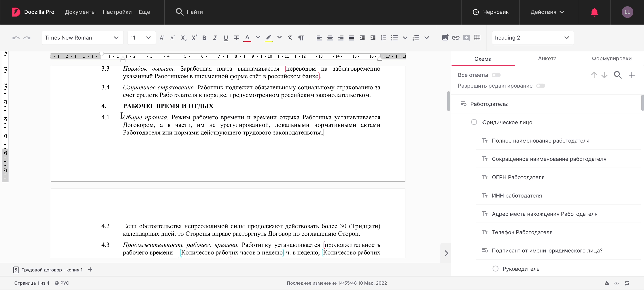
Task: Click the notification bell
Action: pos(594,12)
